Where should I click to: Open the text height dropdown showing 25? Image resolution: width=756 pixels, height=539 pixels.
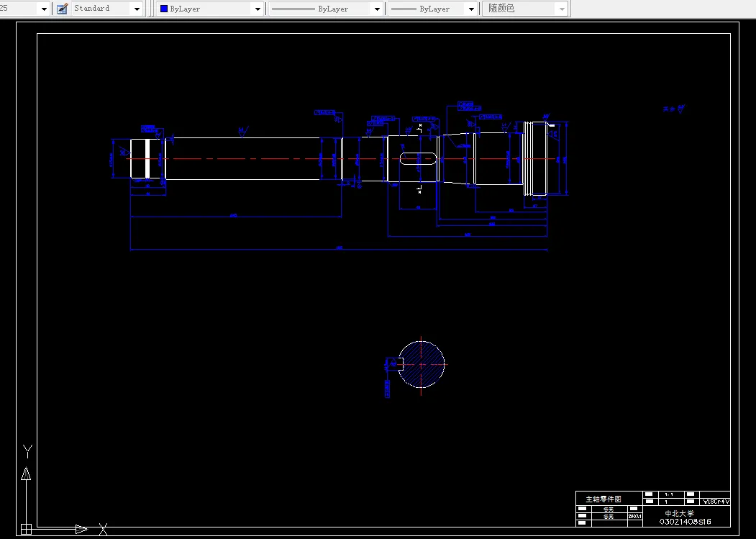coord(45,9)
